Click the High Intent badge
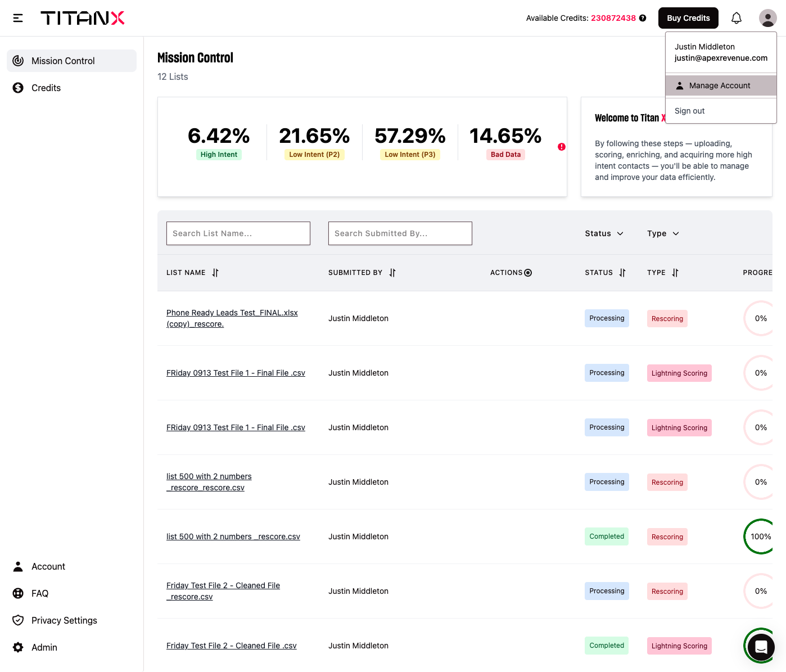 (x=219, y=155)
